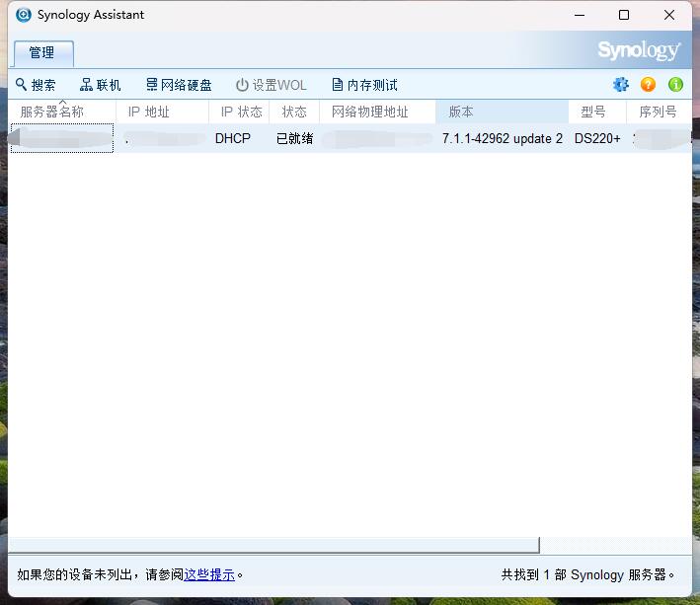Sort by 服务器名称 column header
This screenshot has width=700, height=605.
click(62, 112)
